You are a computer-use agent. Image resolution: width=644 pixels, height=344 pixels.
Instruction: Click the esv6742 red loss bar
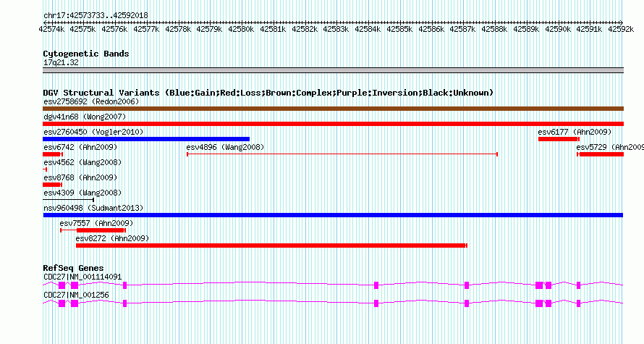[53, 154]
